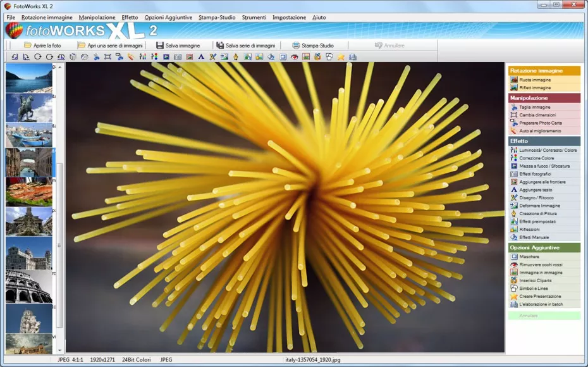Click the reflections icon in the toolbar
The height and width of the screenshot is (367, 588).
tap(259, 57)
